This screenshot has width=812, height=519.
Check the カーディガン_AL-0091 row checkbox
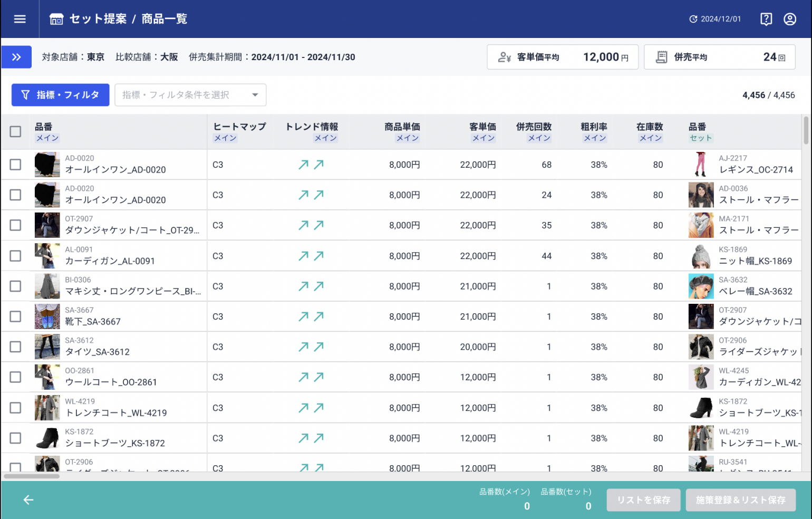15,256
